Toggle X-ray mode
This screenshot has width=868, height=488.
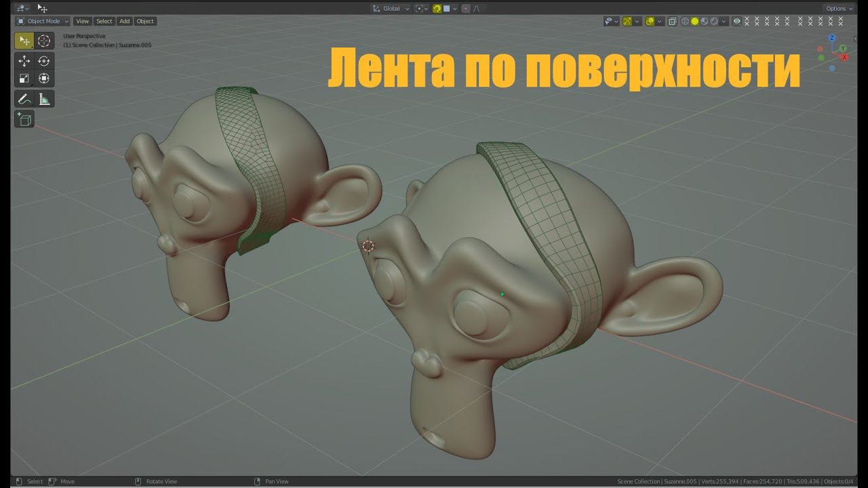coord(672,21)
